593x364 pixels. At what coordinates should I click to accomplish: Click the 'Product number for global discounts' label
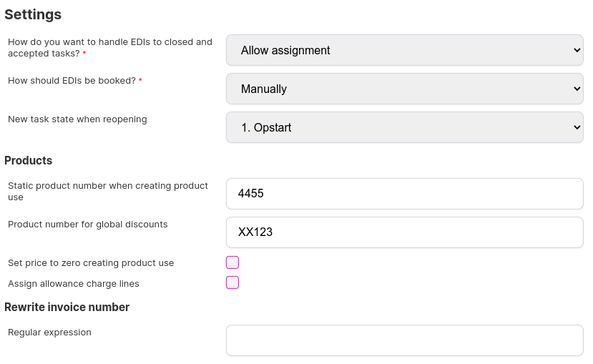(87, 225)
